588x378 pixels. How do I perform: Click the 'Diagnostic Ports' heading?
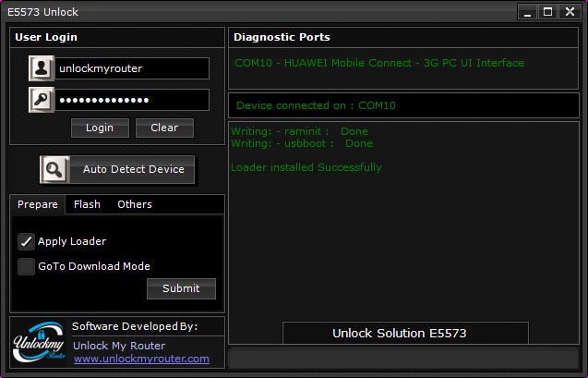(x=282, y=37)
